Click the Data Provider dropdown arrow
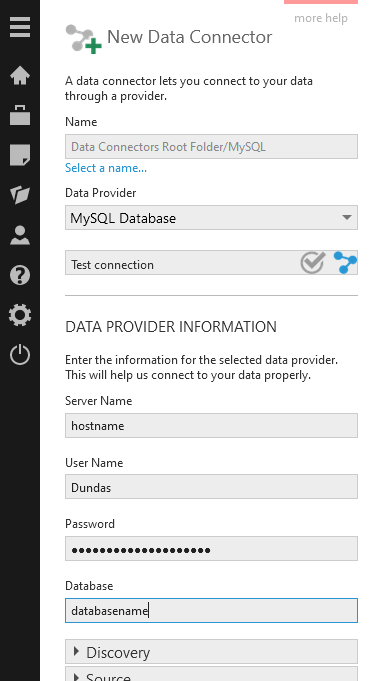 coord(347,217)
